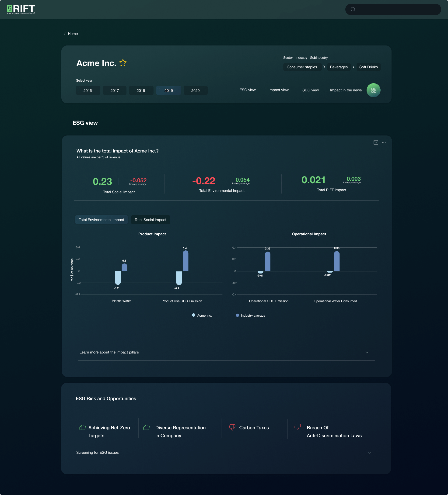
Task: Click thumbs-down icon for Carbon Taxes
Action: (232, 427)
